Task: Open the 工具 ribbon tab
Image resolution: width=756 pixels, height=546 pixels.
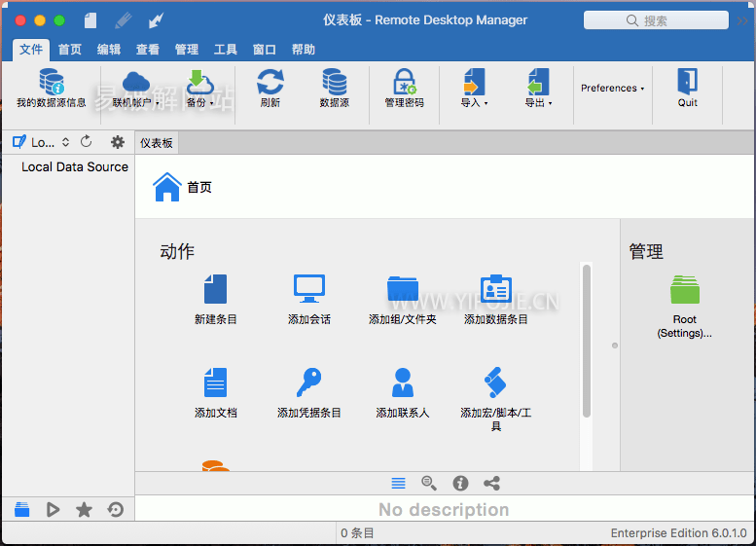Action: click(x=226, y=50)
